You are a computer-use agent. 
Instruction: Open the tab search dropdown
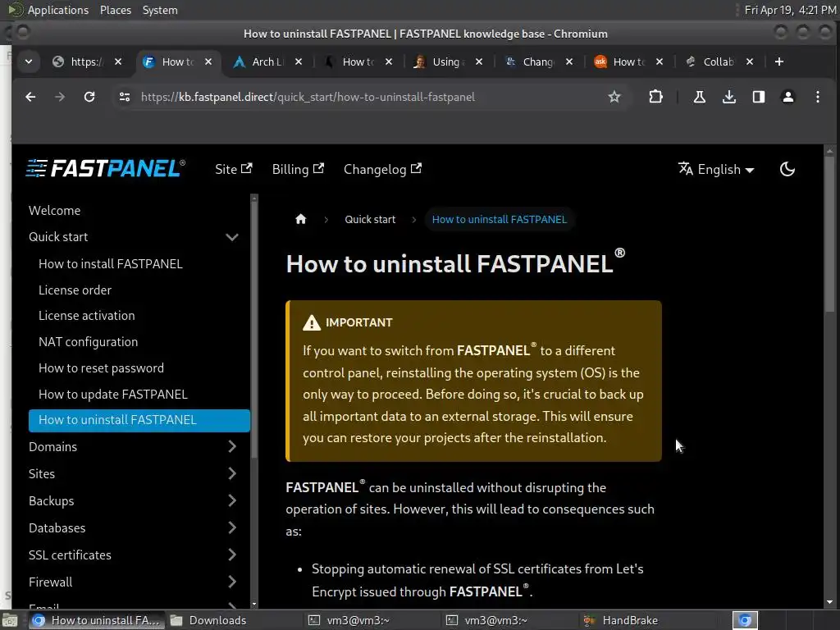[29, 62]
